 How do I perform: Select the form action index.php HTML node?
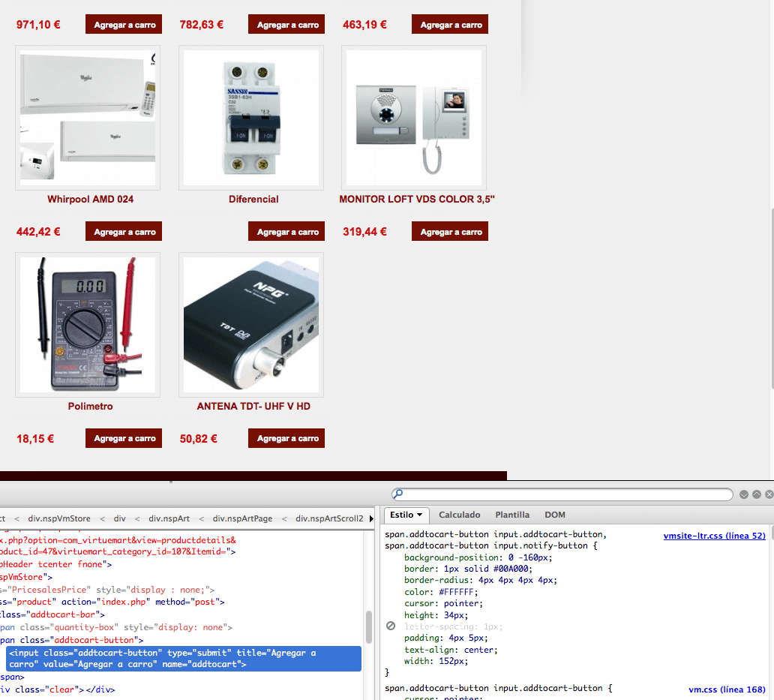pyautogui.click(x=112, y=602)
